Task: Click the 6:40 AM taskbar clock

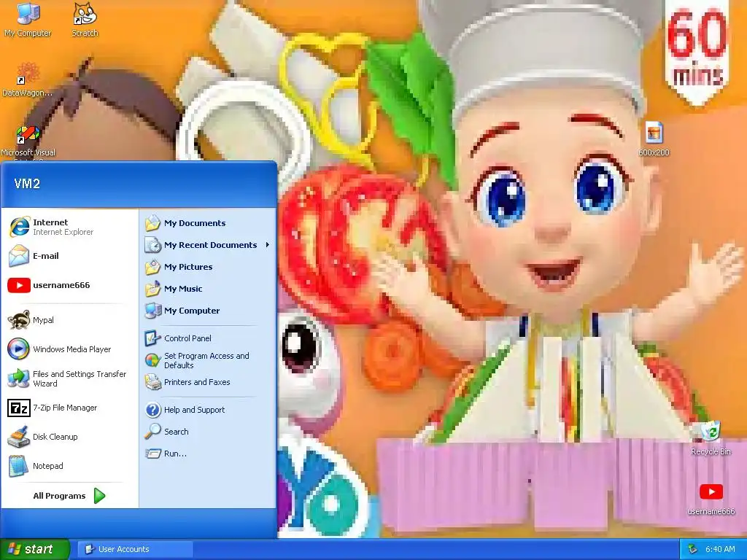Action: [720, 549]
